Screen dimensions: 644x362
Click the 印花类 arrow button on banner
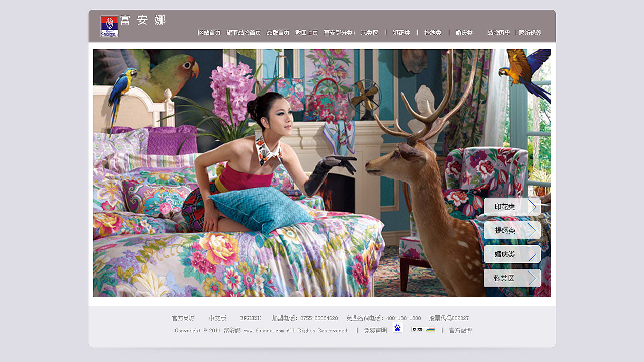(512, 207)
